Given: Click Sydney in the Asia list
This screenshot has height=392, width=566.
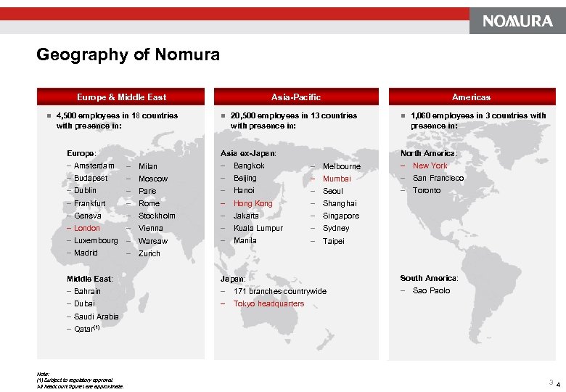Looking at the screenshot, I should [336, 228].
